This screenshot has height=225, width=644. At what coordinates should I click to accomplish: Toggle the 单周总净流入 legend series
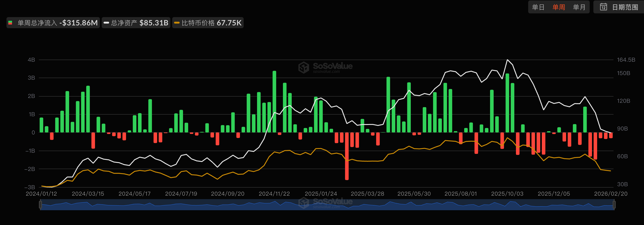point(53,23)
